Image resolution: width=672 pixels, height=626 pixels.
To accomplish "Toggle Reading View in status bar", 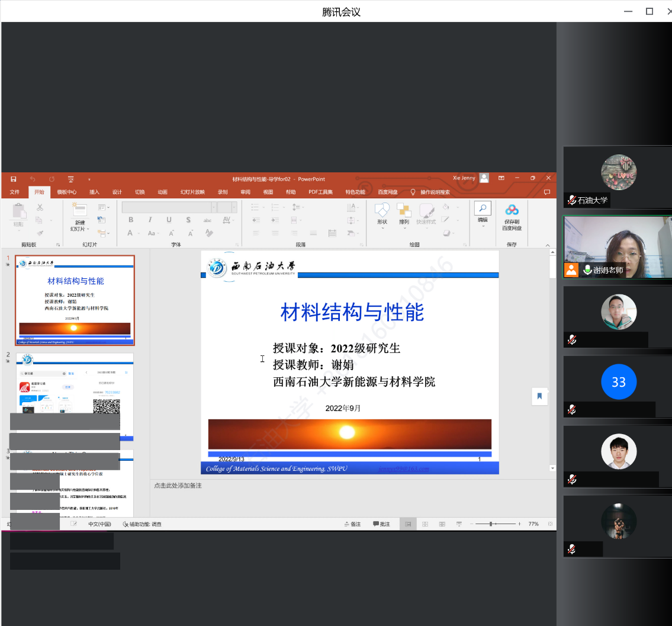I will (x=442, y=524).
